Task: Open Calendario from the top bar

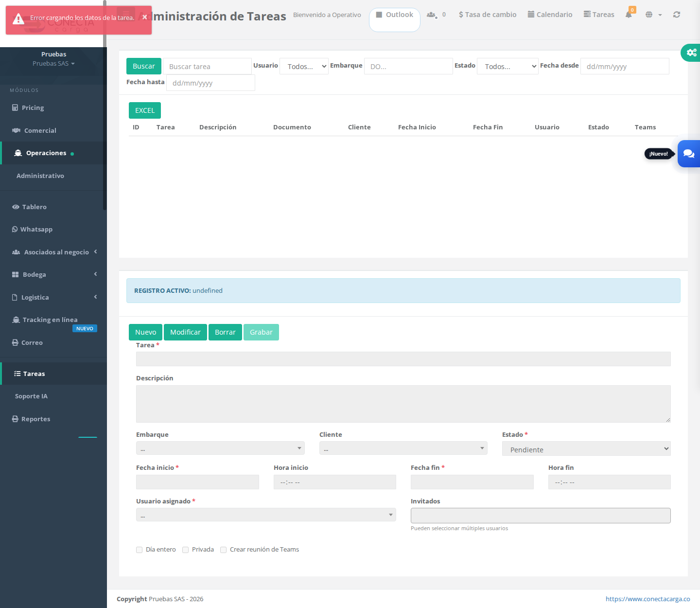Action: 550,15
